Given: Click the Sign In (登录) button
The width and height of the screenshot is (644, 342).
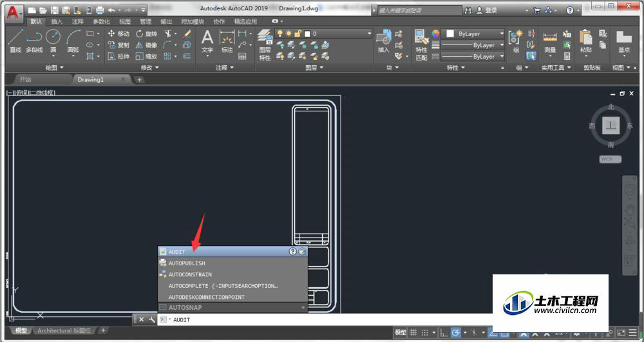Looking at the screenshot, I should coord(487,10).
